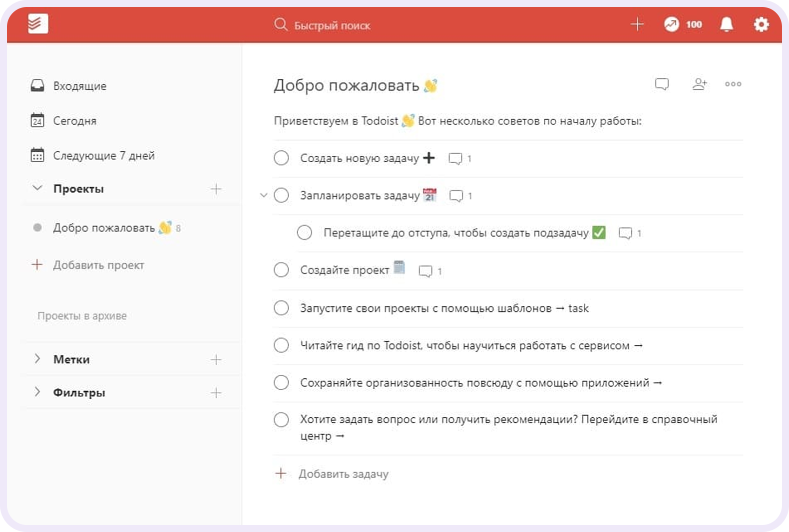Expand the Фильтры section
This screenshot has width=789, height=532.
click(37, 392)
